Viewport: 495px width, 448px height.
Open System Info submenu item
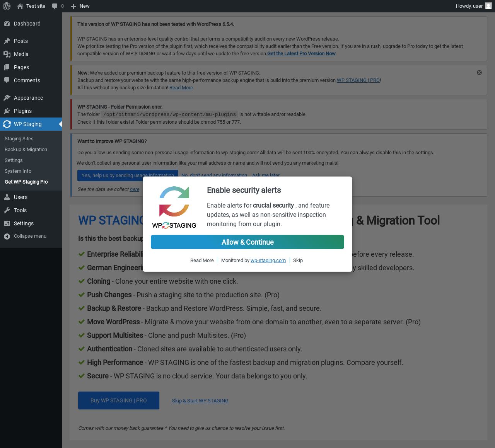pyautogui.click(x=18, y=171)
